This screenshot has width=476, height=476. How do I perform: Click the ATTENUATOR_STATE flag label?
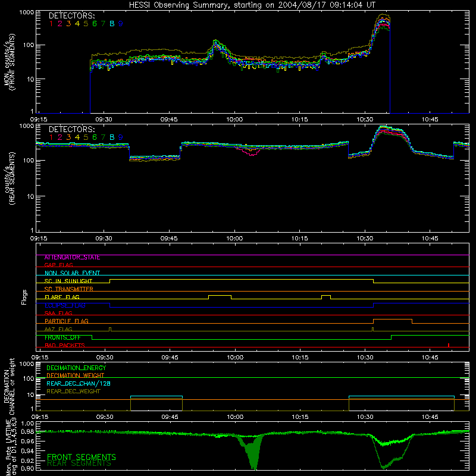(72, 258)
